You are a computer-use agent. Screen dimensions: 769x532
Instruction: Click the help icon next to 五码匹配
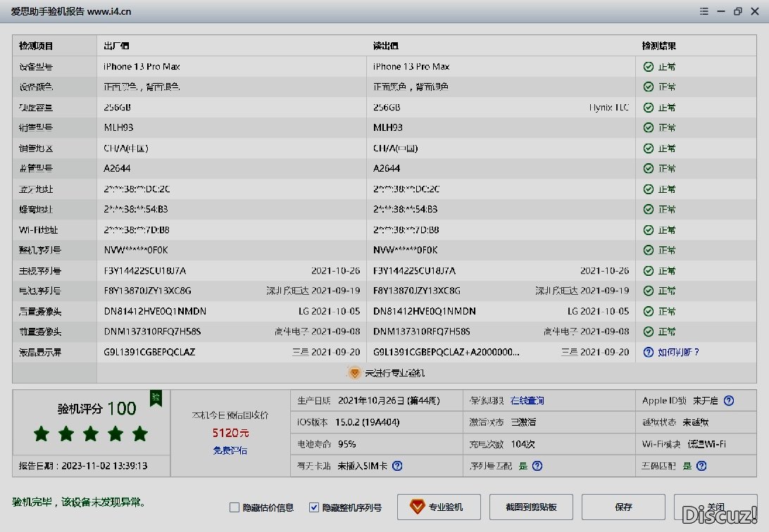[702, 466]
